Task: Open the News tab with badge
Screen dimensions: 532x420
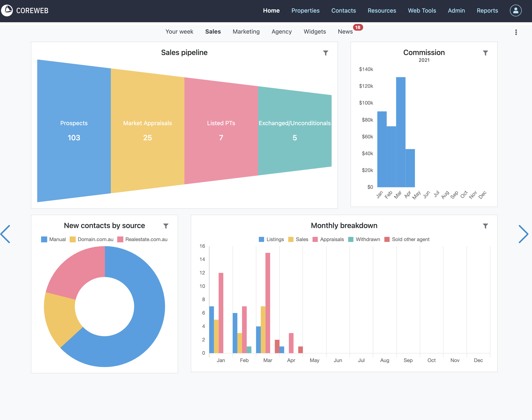Action: point(345,31)
